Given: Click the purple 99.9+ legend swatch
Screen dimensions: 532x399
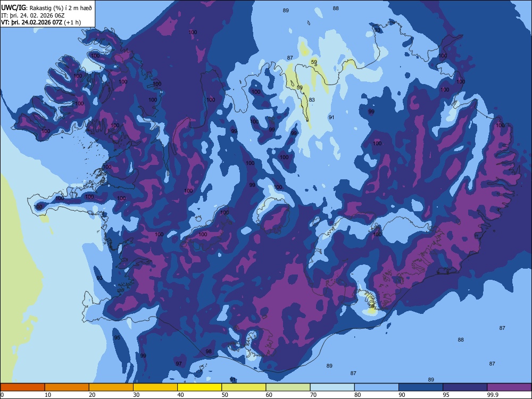Looking at the screenshot, I should [x=509, y=387].
